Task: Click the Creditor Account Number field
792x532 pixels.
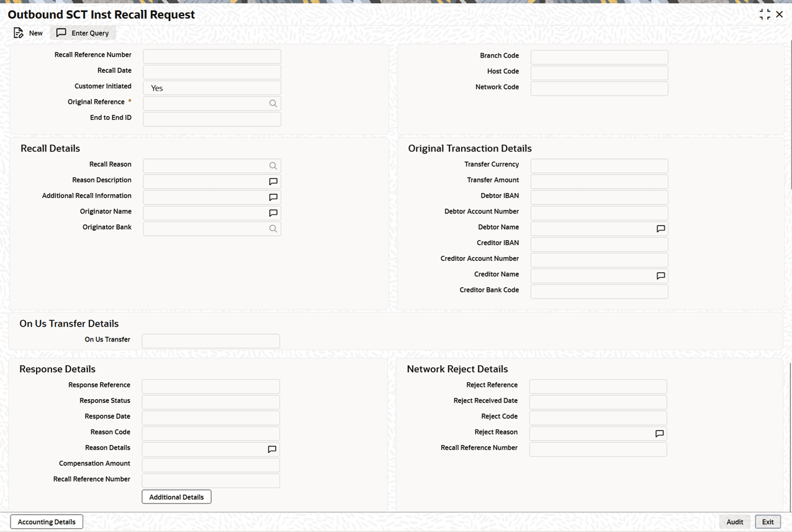Action: tap(599, 260)
